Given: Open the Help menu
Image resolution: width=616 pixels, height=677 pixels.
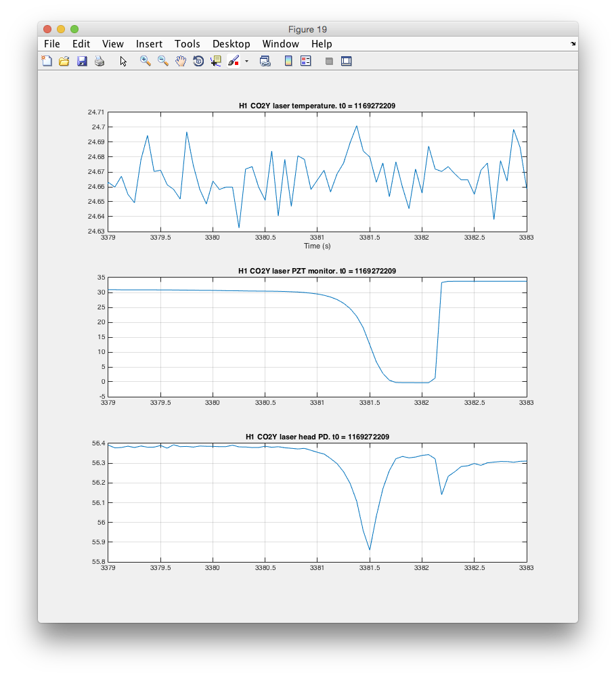Looking at the screenshot, I should (322, 44).
